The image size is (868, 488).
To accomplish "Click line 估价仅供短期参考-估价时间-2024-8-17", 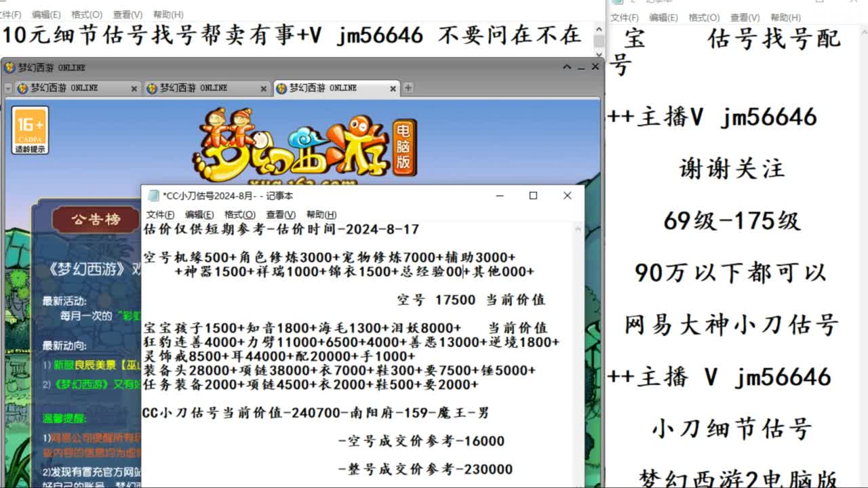I will pyautogui.click(x=281, y=230).
